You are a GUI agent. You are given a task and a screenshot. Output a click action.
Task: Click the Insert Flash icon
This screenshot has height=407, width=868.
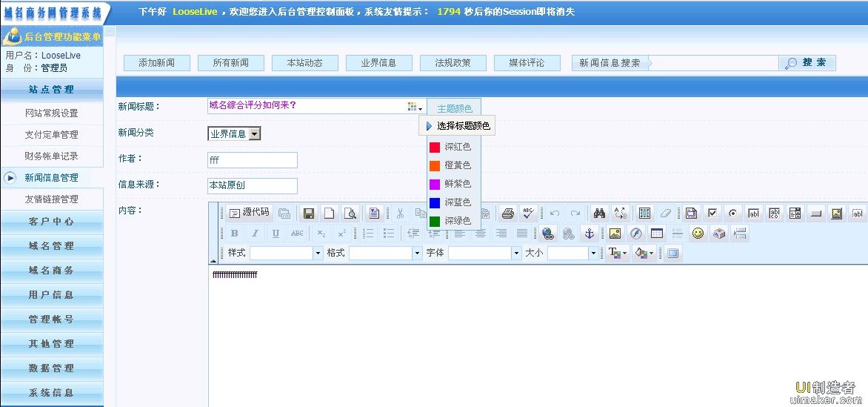635,234
